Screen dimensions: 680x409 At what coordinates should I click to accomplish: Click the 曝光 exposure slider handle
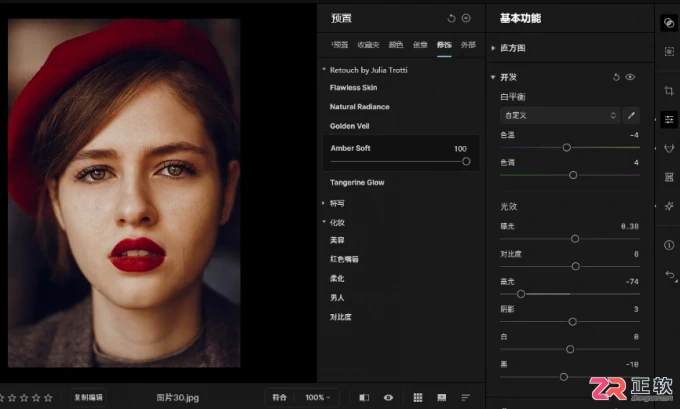[x=575, y=239]
